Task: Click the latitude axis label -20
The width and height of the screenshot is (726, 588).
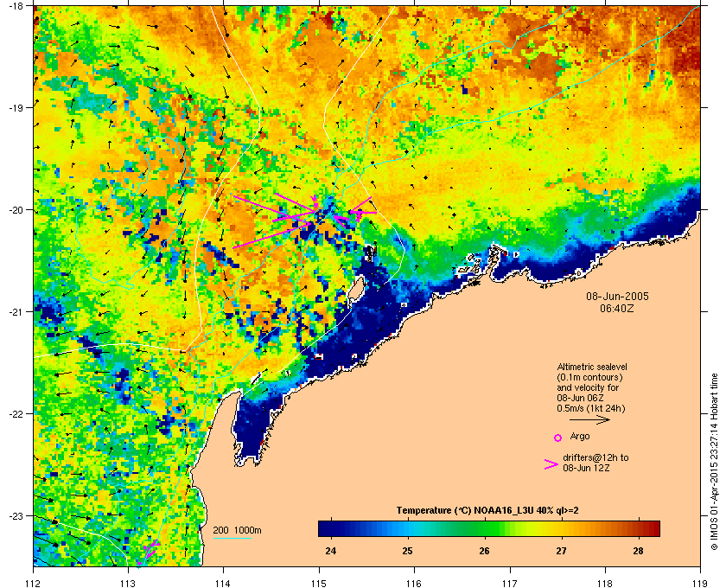Action: coord(16,210)
